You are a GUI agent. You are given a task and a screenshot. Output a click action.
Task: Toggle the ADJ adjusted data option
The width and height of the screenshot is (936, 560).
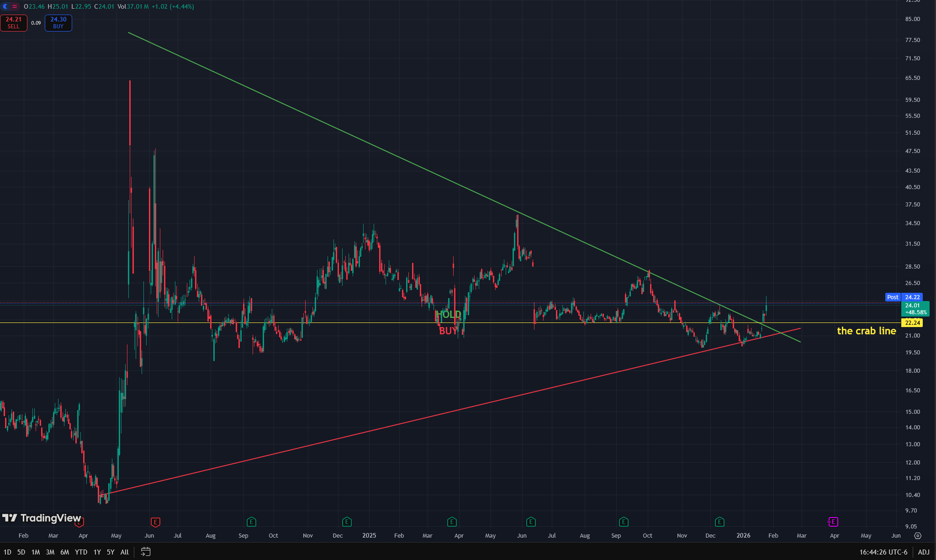(924, 552)
